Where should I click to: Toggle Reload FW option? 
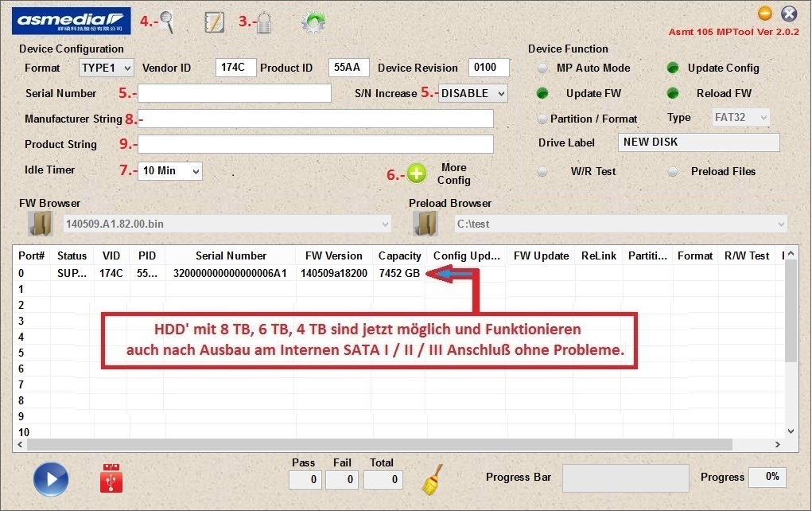pyautogui.click(x=673, y=93)
